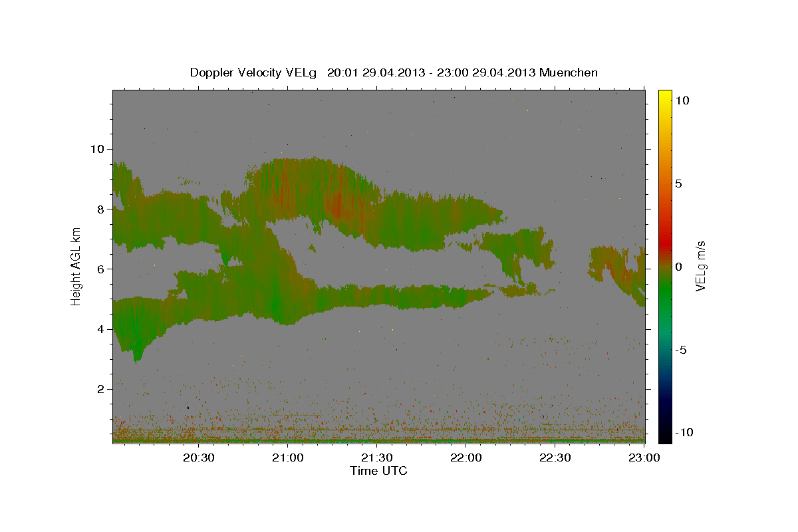Viewport: 798px width, 532px height.
Task: Click the height axis tick label 10
Action: (x=98, y=149)
